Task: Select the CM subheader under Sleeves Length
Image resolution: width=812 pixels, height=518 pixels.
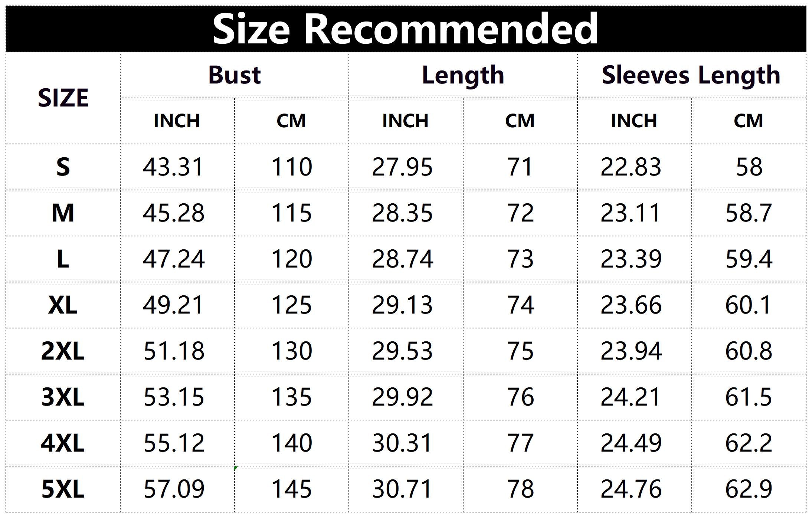Action: 749,121
